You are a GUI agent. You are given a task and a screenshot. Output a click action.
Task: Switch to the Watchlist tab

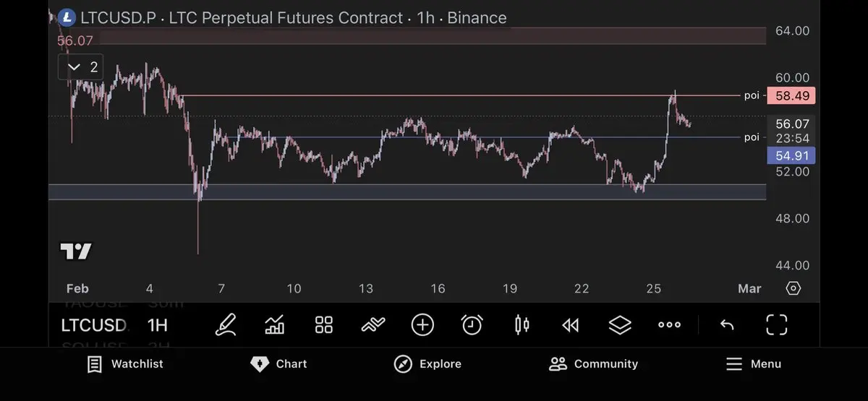click(125, 364)
